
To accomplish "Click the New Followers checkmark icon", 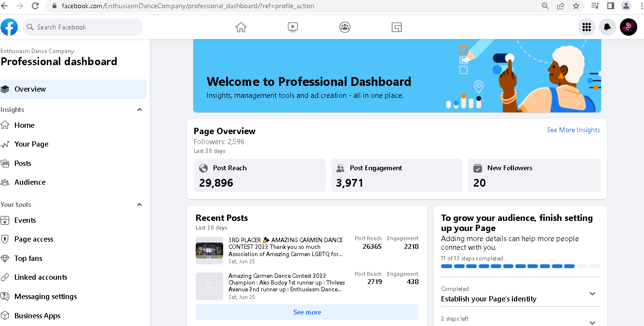I will pos(478,168).
